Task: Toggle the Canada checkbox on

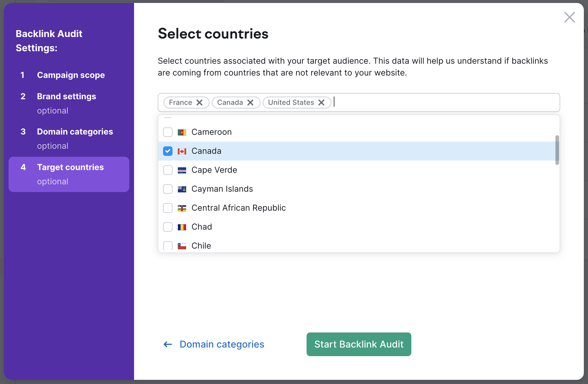Action: [x=167, y=151]
